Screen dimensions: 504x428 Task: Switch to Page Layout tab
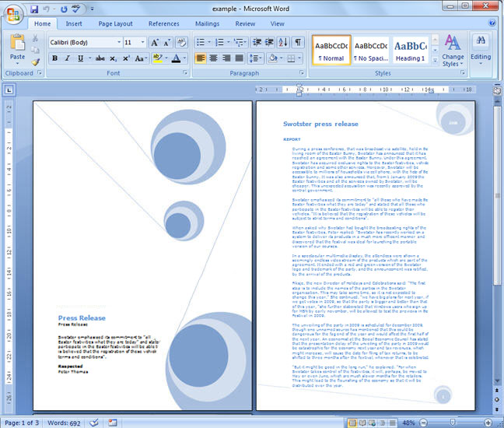(115, 24)
